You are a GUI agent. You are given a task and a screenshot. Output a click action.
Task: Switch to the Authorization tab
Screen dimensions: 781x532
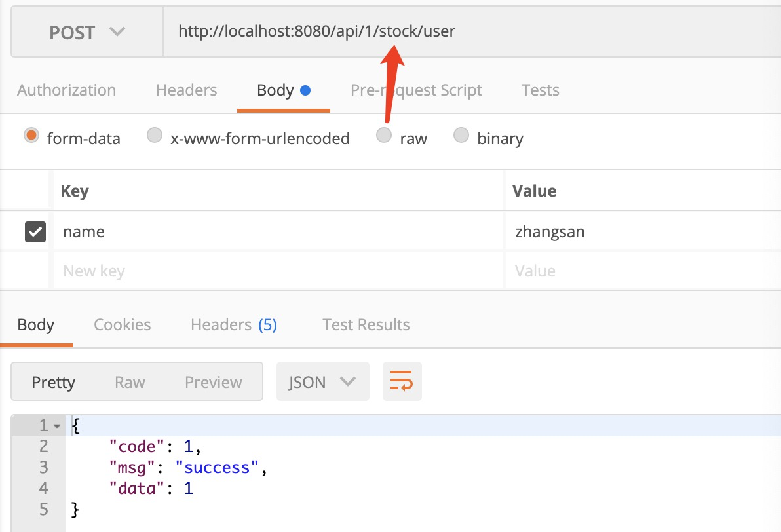coord(66,90)
